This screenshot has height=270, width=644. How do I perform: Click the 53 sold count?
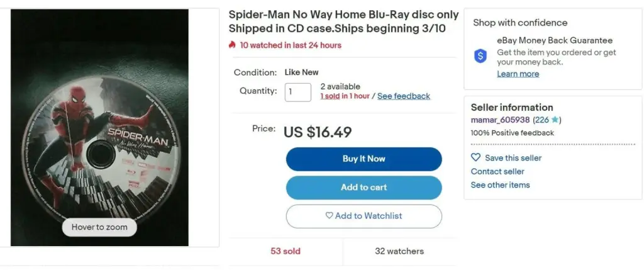pyautogui.click(x=286, y=251)
